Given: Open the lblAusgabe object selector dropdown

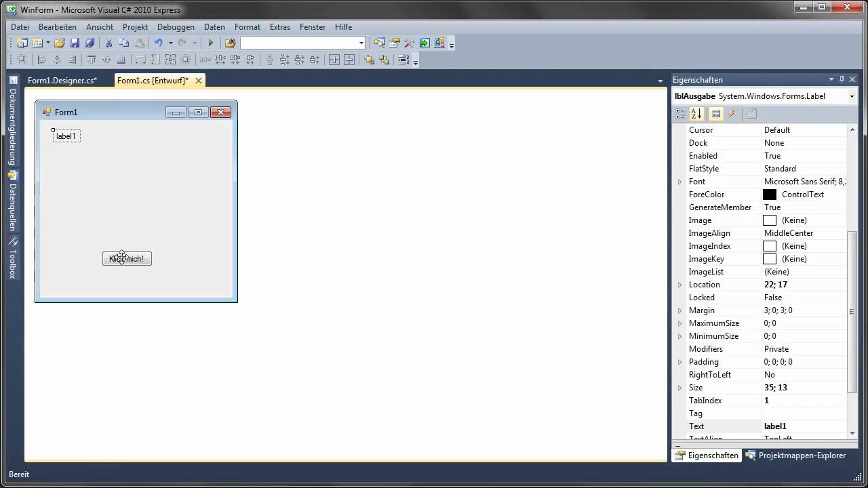Looking at the screenshot, I should [852, 96].
